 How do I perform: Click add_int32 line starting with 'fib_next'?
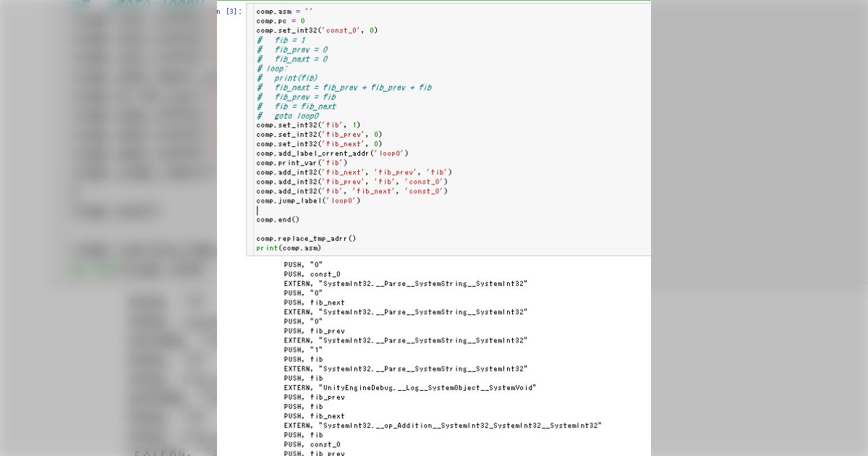coord(354,172)
